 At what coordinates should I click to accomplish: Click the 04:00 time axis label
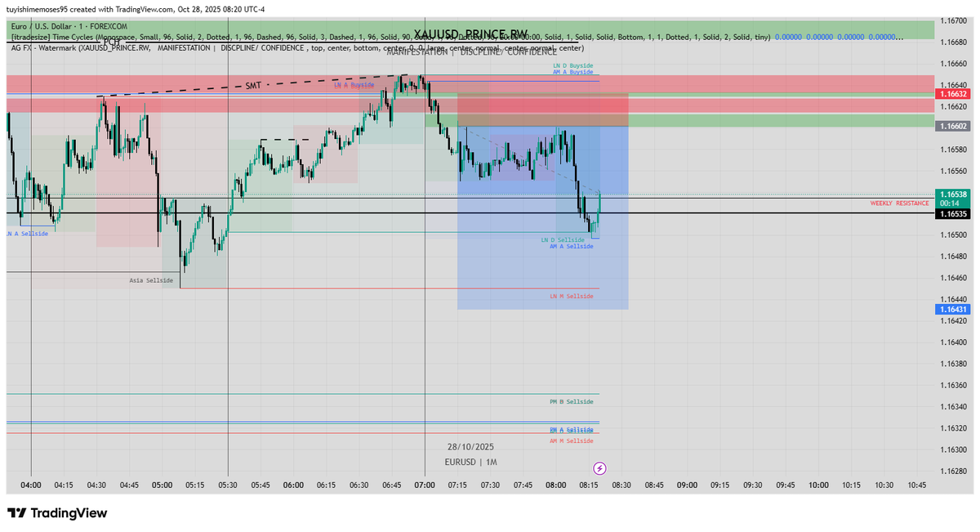(30, 485)
